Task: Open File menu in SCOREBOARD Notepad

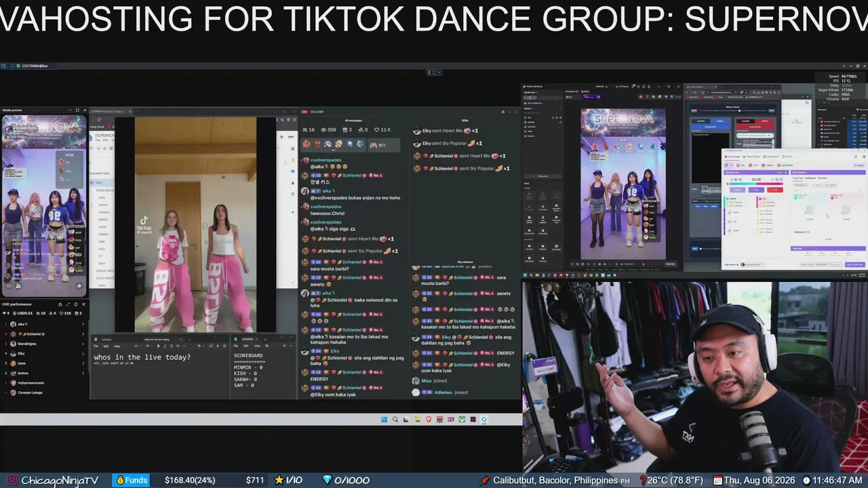Action: pos(235,346)
